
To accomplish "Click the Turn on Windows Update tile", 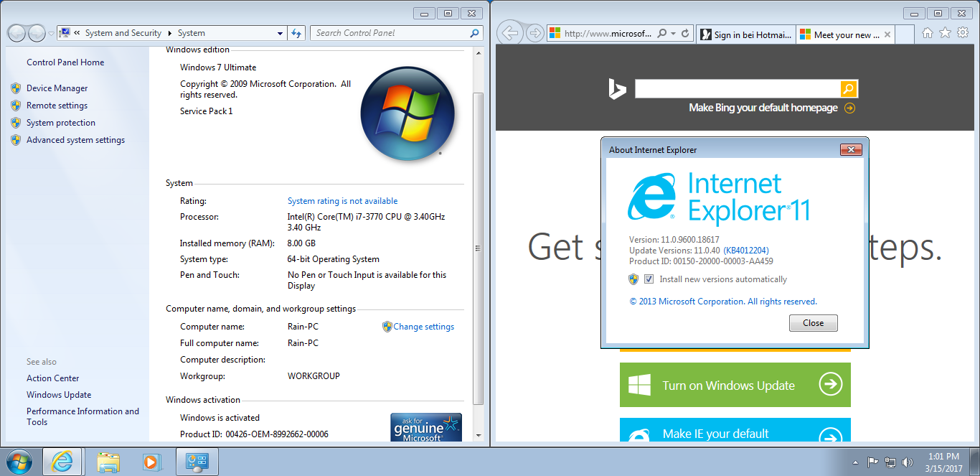I will click(x=735, y=385).
